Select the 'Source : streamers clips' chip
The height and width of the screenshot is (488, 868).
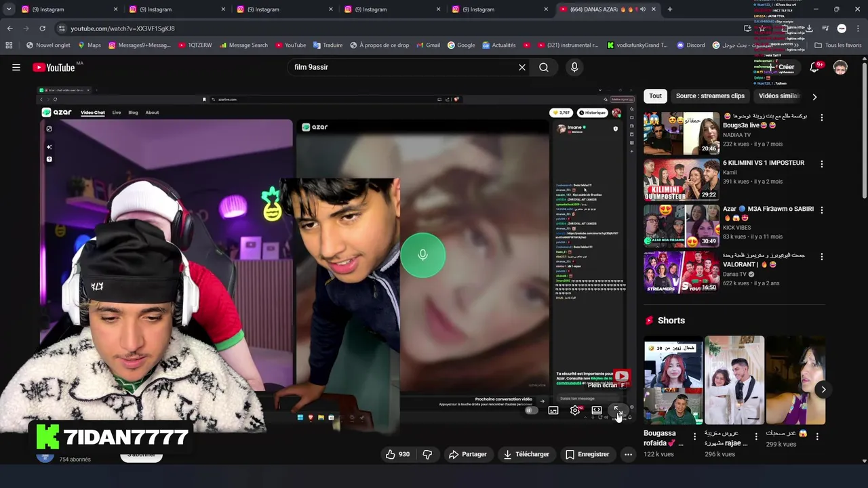click(x=710, y=96)
